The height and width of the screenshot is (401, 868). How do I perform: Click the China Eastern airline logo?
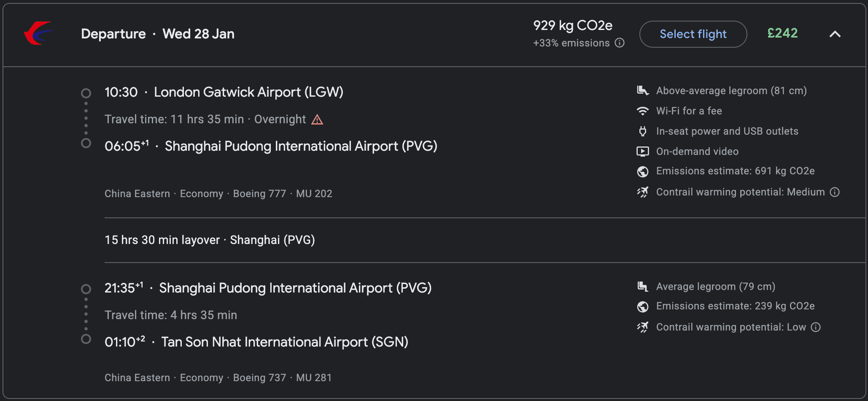click(x=39, y=34)
